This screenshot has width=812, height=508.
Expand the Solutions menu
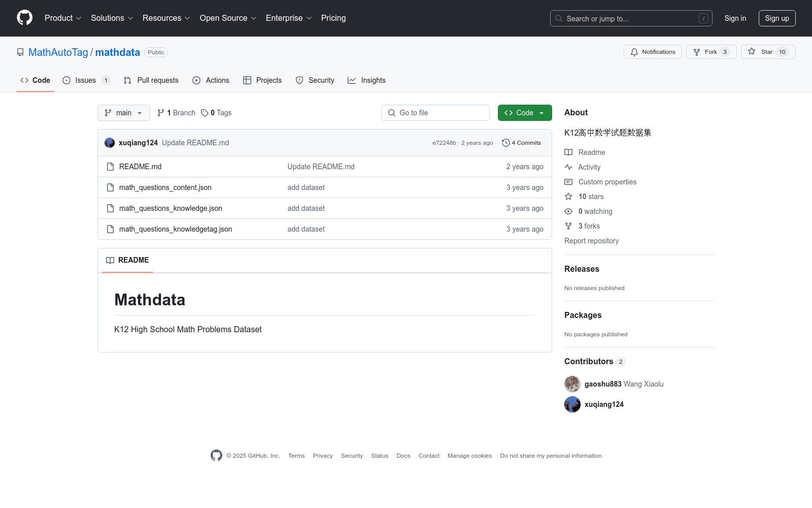(x=112, y=18)
